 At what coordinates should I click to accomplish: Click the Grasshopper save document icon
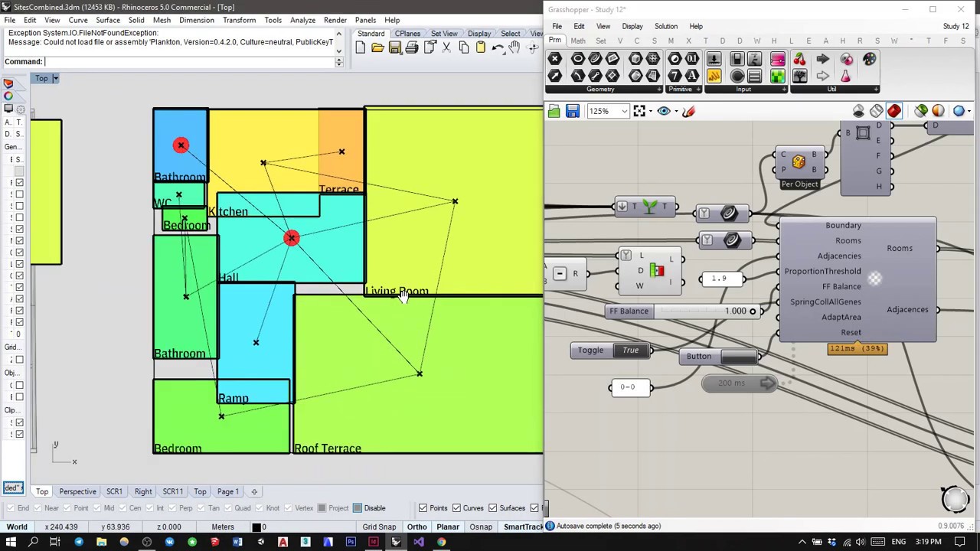(x=572, y=111)
